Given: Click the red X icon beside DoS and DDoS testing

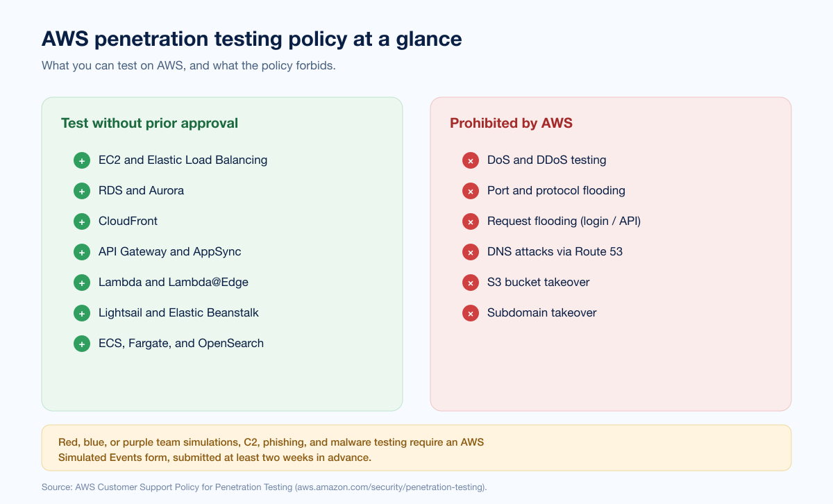Looking at the screenshot, I should click(471, 160).
